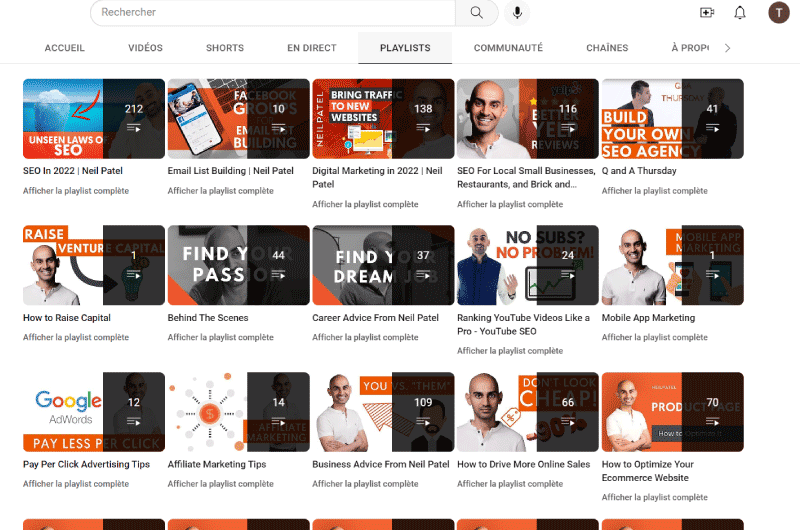
Task: Open Behind The Scenes playlist thumbnail
Action: point(239,265)
